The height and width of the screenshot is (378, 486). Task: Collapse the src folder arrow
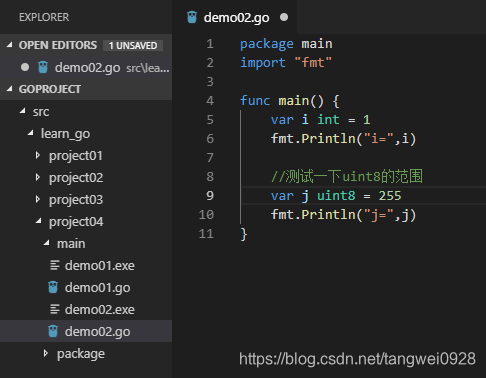point(23,111)
